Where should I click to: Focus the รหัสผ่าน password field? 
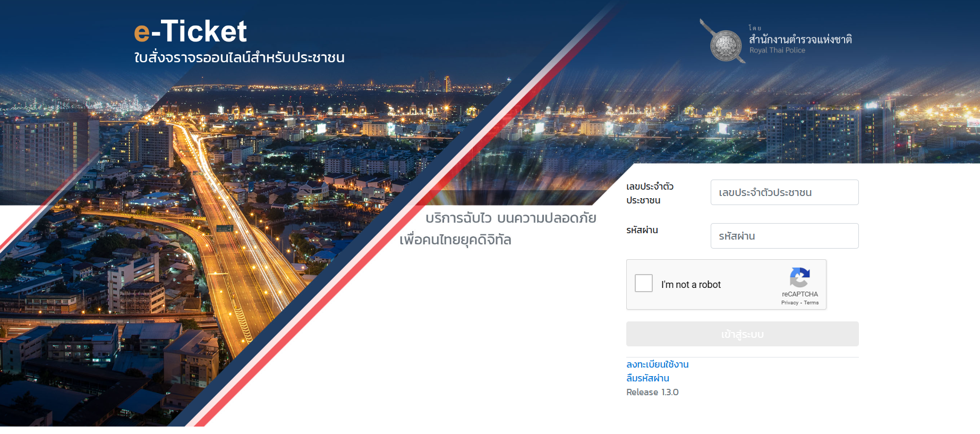785,236
